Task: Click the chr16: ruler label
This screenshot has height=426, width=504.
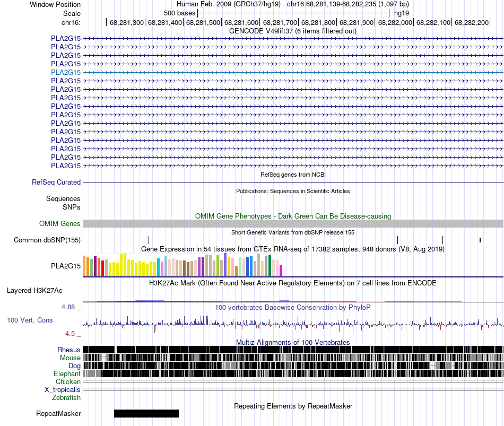Action: (71, 22)
